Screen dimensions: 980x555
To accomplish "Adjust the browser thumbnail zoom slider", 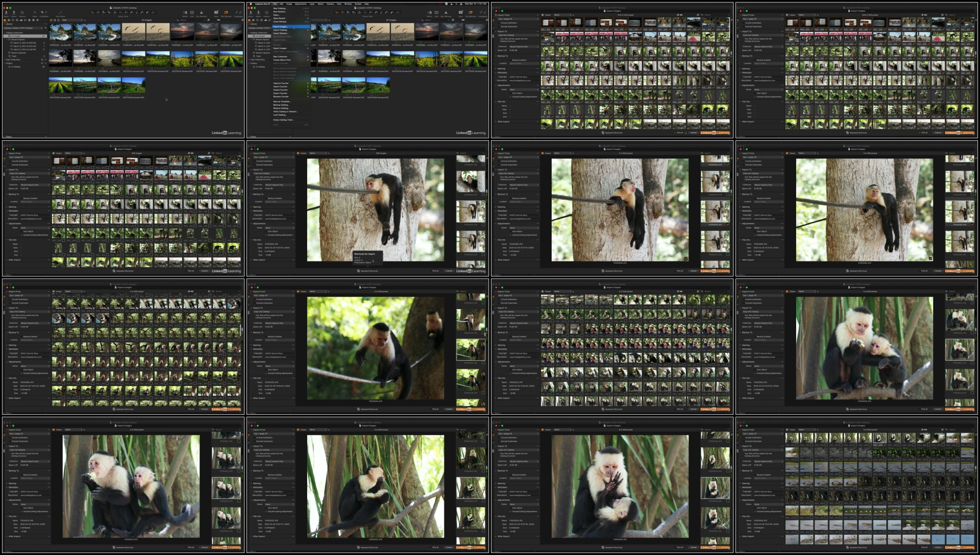I will 218,20.
